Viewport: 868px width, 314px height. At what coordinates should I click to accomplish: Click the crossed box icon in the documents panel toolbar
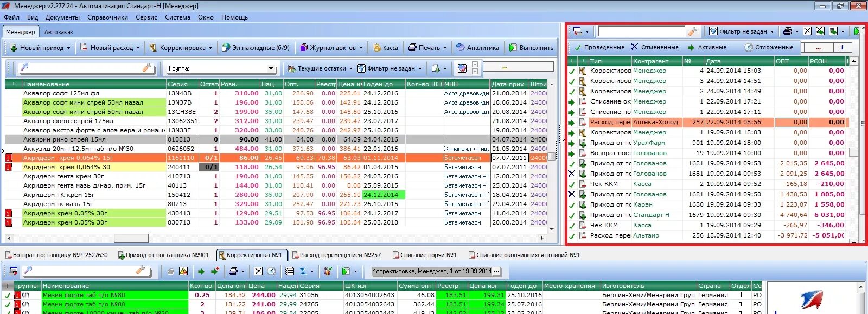coord(807,31)
